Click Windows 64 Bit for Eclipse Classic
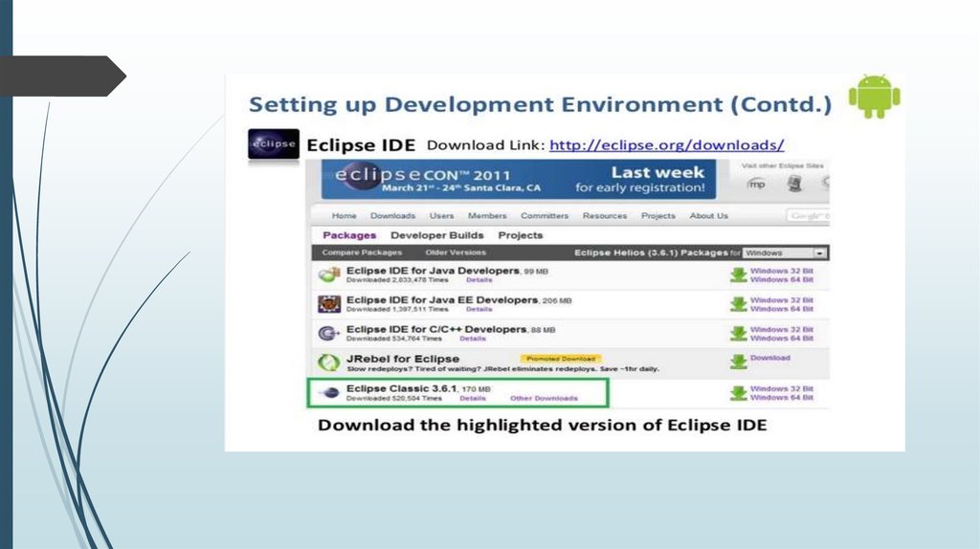This screenshot has height=549, width=980. coord(781,397)
